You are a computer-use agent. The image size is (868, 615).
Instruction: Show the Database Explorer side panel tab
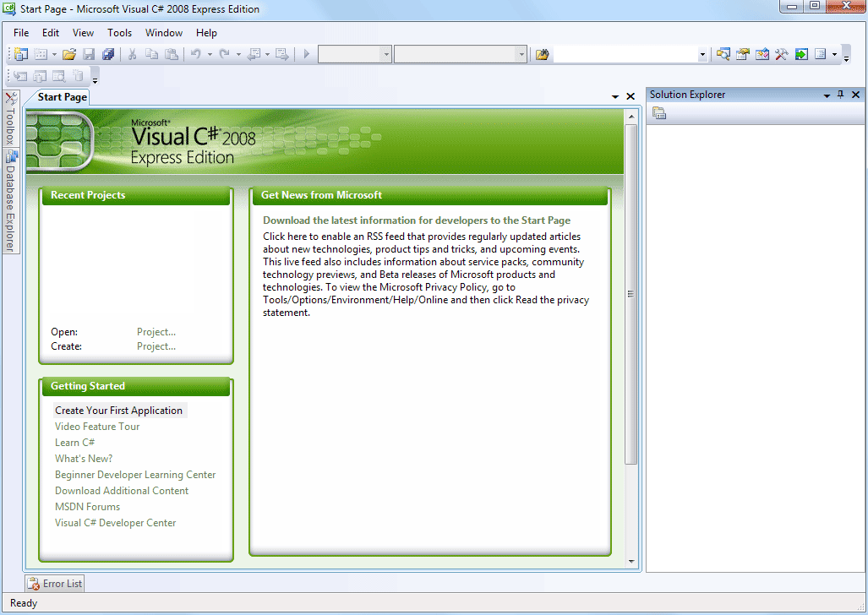[x=10, y=201]
